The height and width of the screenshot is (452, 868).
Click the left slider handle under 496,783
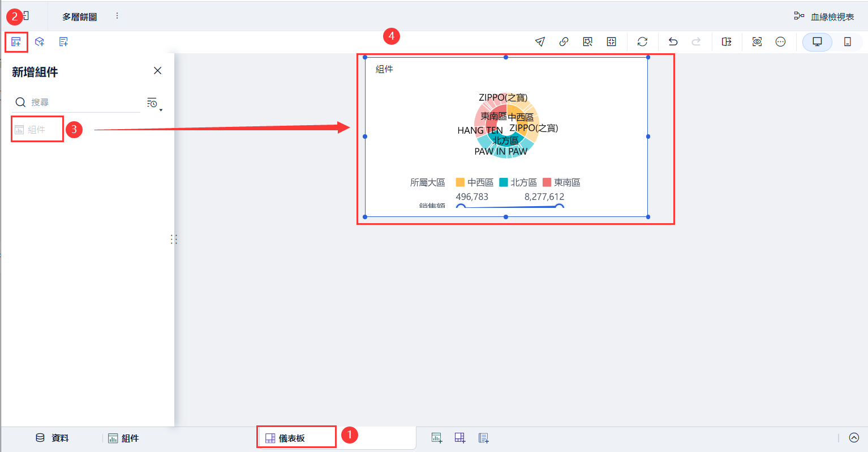pos(461,207)
